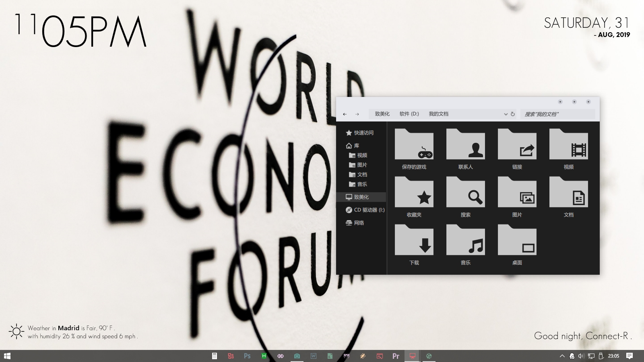The height and width of the screenshot is (362, 644).
Task: Select CD 驱动器 (I:) in sidebar
Action: 369,210
